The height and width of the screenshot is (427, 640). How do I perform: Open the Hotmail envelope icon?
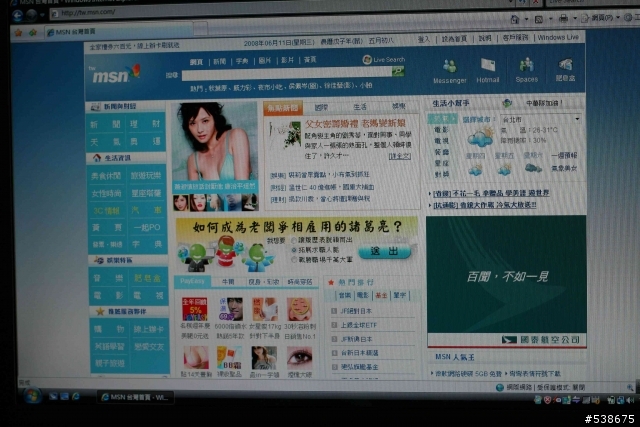[x=488, y=65]
